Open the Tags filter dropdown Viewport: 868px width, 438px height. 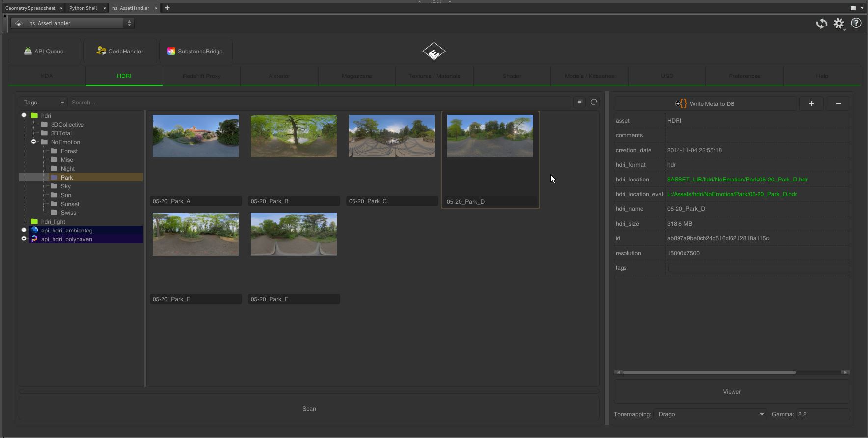[x=44, y=103]
